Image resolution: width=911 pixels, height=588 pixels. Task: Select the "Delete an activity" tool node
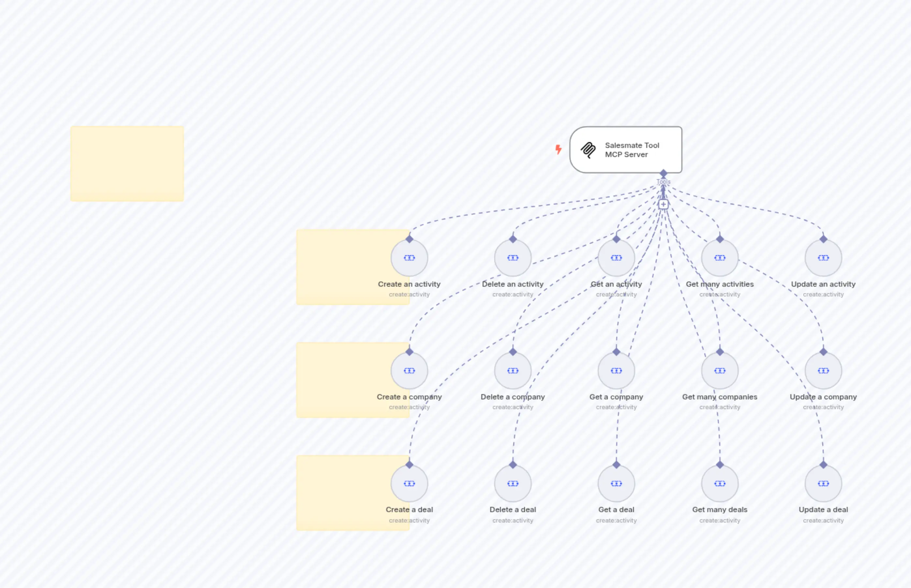[513, 258]
